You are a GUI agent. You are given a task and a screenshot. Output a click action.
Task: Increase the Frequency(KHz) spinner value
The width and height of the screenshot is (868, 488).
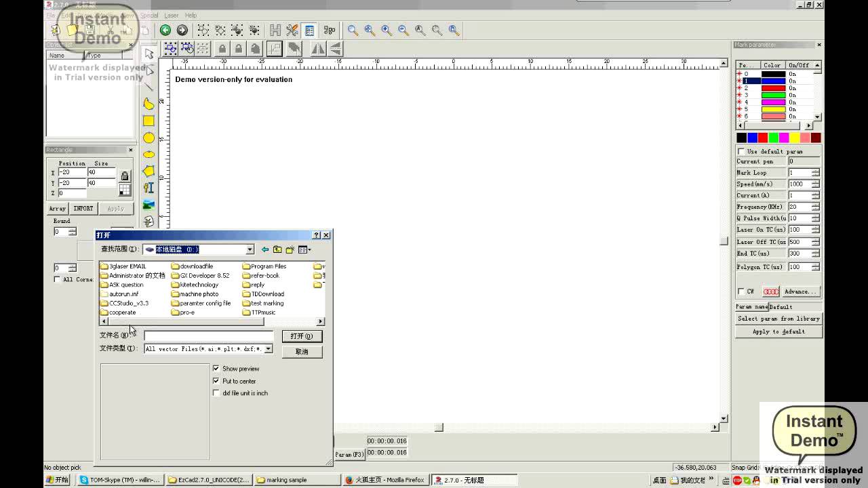click(815, 205)
